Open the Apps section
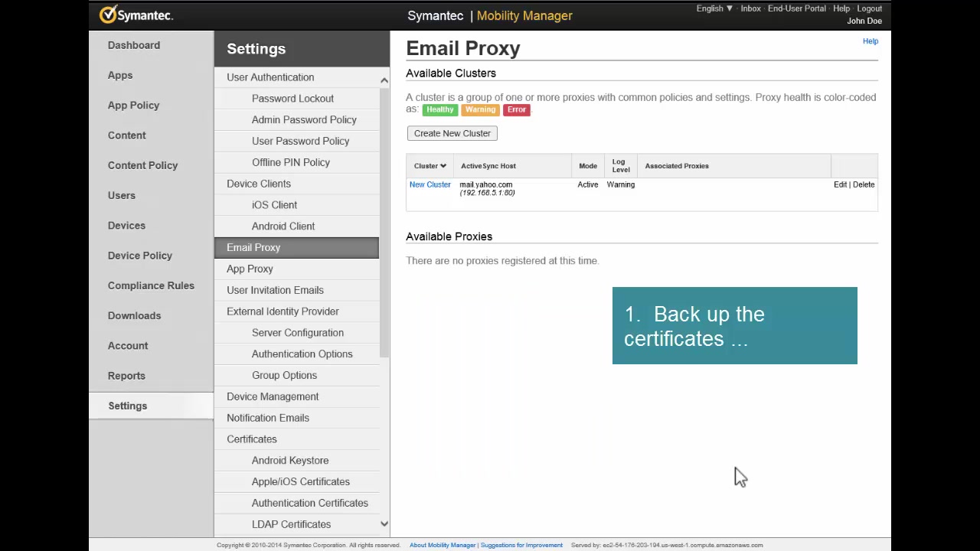 point(120,75)
